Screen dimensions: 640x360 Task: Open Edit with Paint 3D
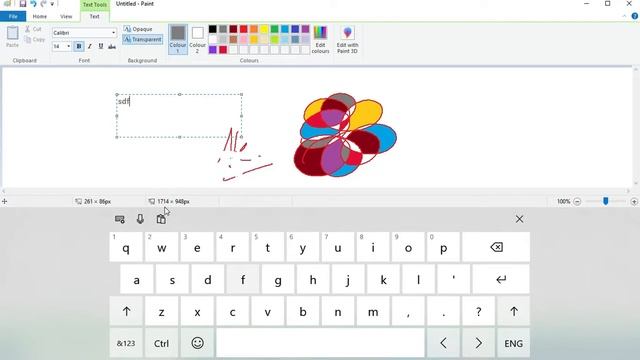347,39
